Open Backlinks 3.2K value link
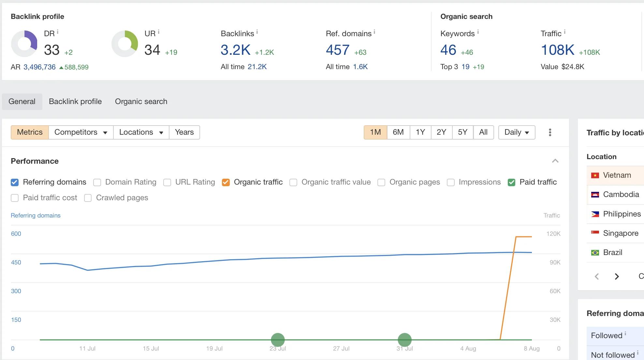This screenshot has height=360, width=644. [236, 50]
